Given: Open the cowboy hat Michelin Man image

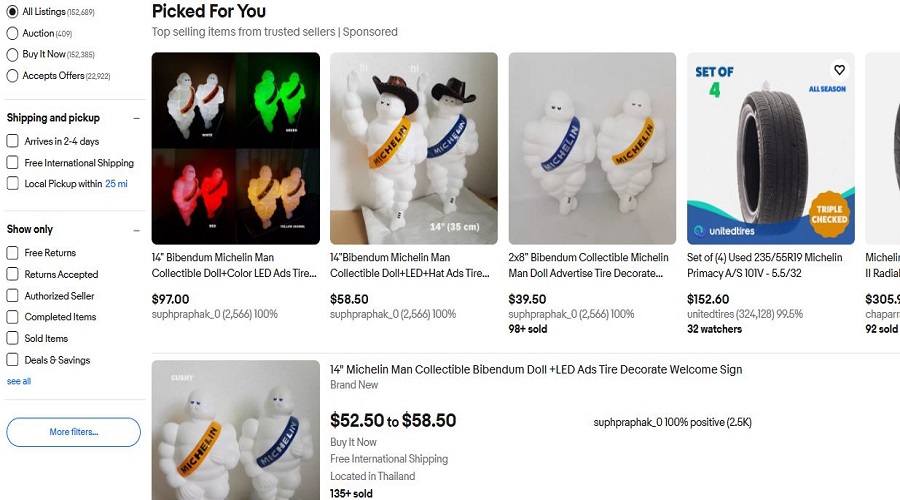Looking at the screenshot, I should point(413,148).
